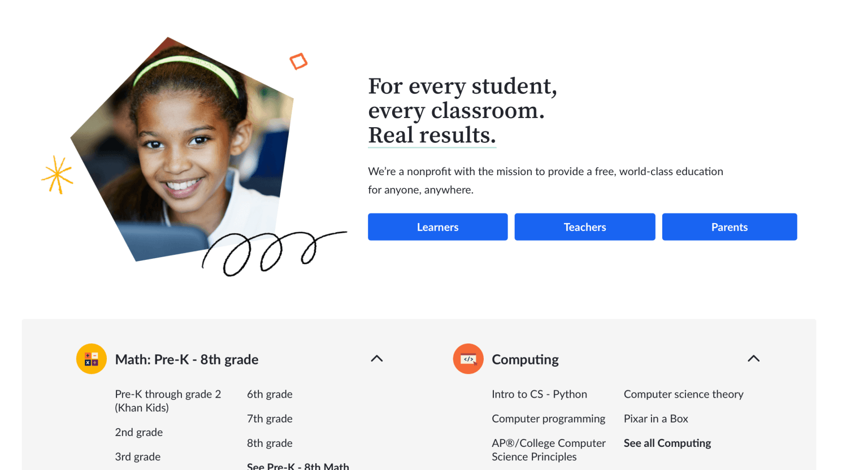The height and width of the screenshot is (470, 868).
Task: Select the 2nd grade link
Action: coord(138,432)
